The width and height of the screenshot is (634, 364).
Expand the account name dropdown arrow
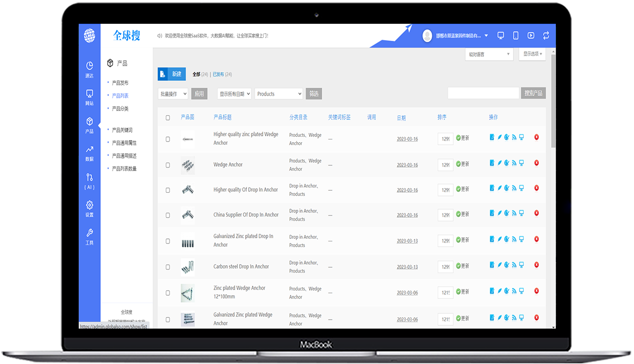[x=486, y=35]
